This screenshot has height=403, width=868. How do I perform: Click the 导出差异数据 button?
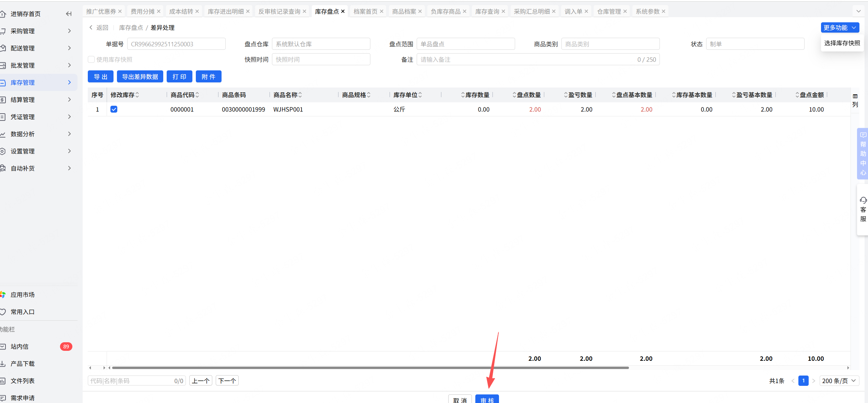(140, 77)
